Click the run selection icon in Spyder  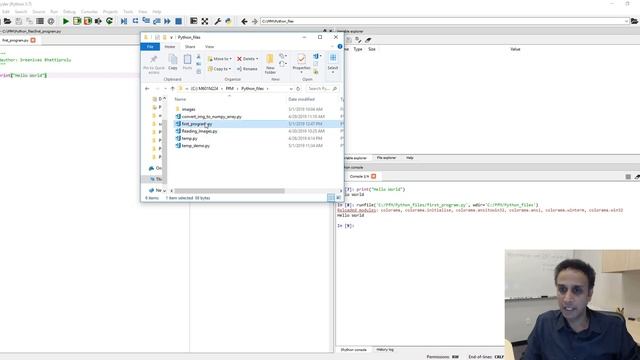98,21
